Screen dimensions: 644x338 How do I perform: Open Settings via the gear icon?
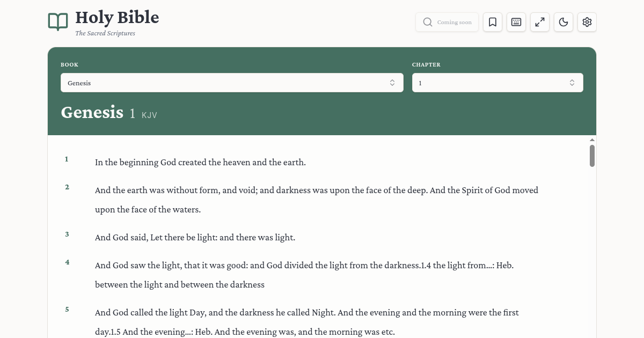(x=587, y=22)
